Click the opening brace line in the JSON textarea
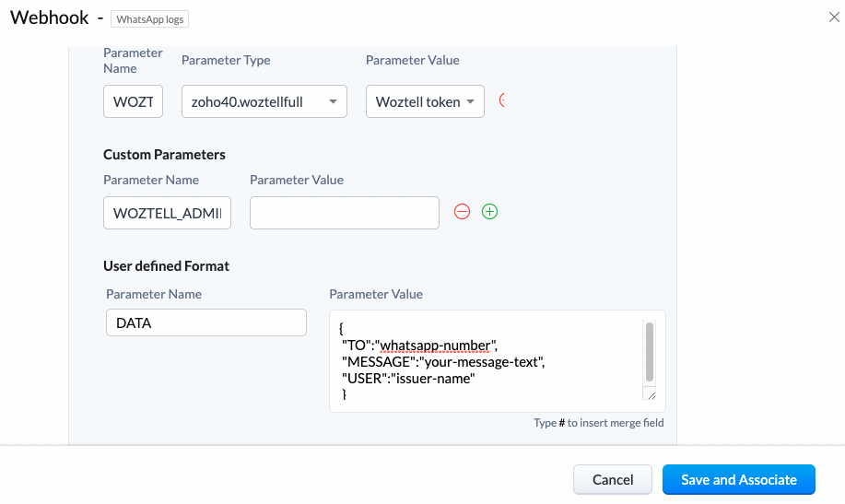Image resolution: width=845 pixels, height=504 pixels. click(x=342, y=328)
